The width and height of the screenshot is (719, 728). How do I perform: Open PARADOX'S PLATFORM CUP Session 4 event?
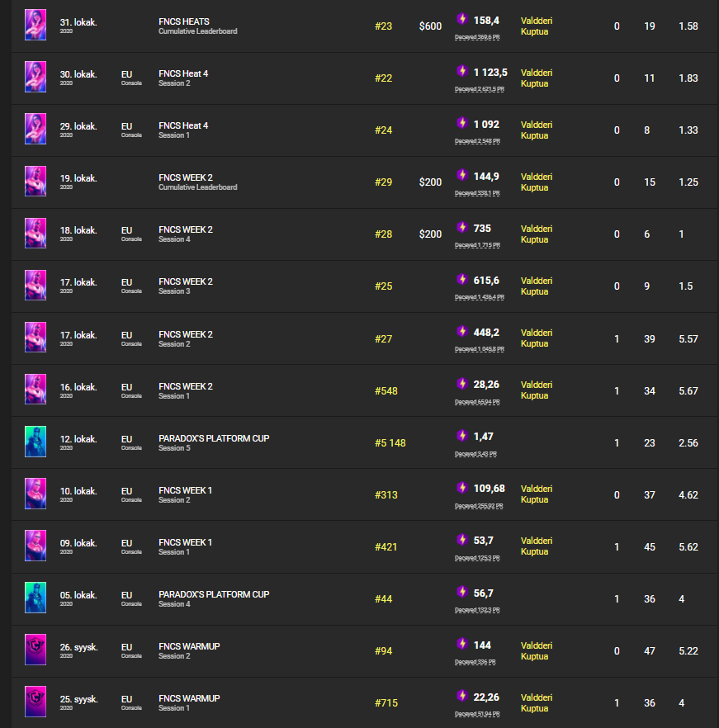click(214, 599)
